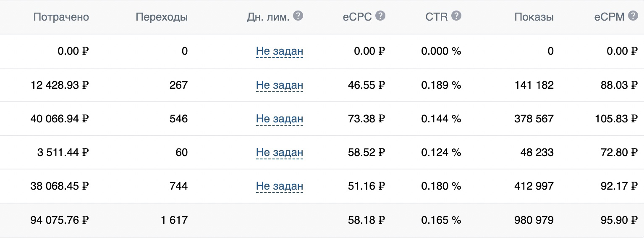Click the eCPM column header text
The height and width of the screenshot is (238, 644).
(609, 17)
